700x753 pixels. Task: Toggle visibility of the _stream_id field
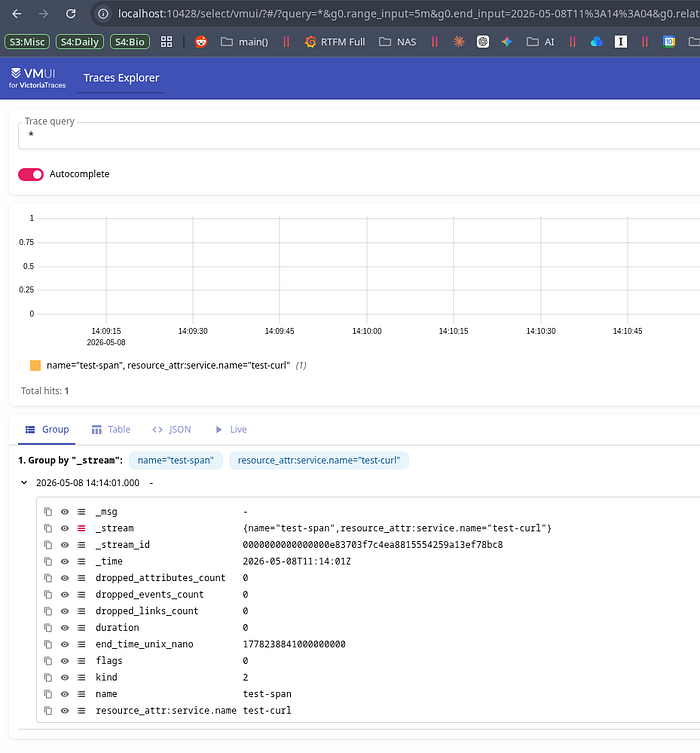pyautogui.click(x=65, y=545)
